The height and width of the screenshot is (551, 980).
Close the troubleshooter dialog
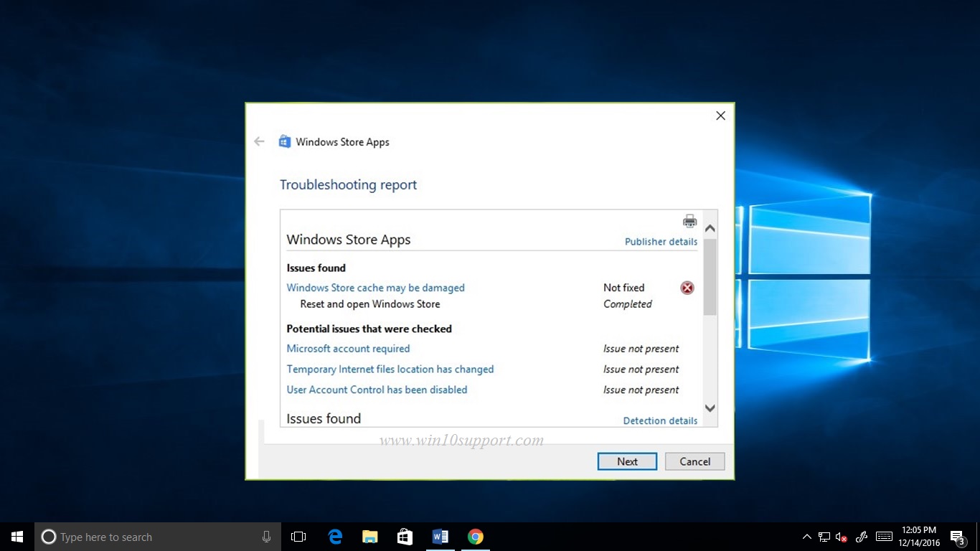click(x=721, y=116)
